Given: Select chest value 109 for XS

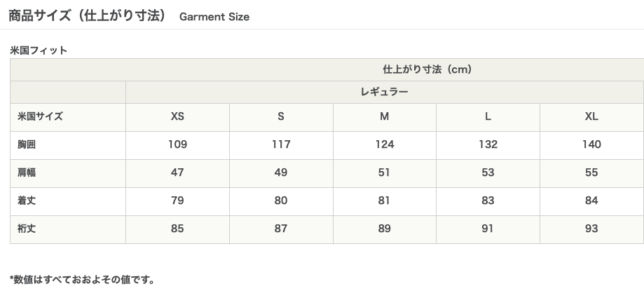Looking at the screenshot, I should [x=177, y=144].
